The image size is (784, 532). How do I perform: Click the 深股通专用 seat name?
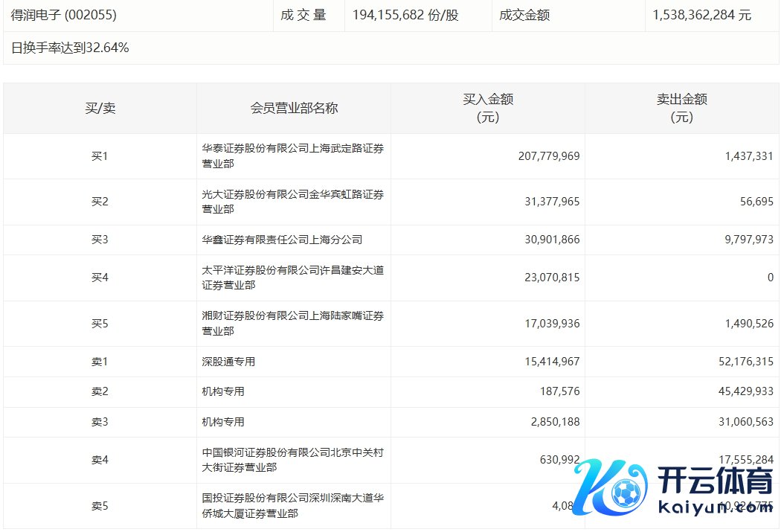tap(228, 362)
